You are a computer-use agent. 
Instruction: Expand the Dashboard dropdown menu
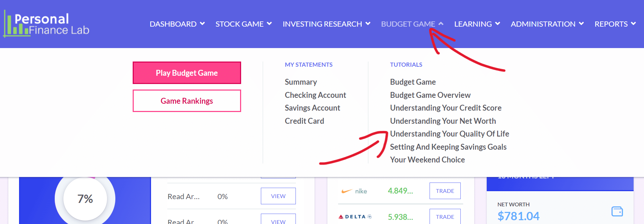coord(177,24)
